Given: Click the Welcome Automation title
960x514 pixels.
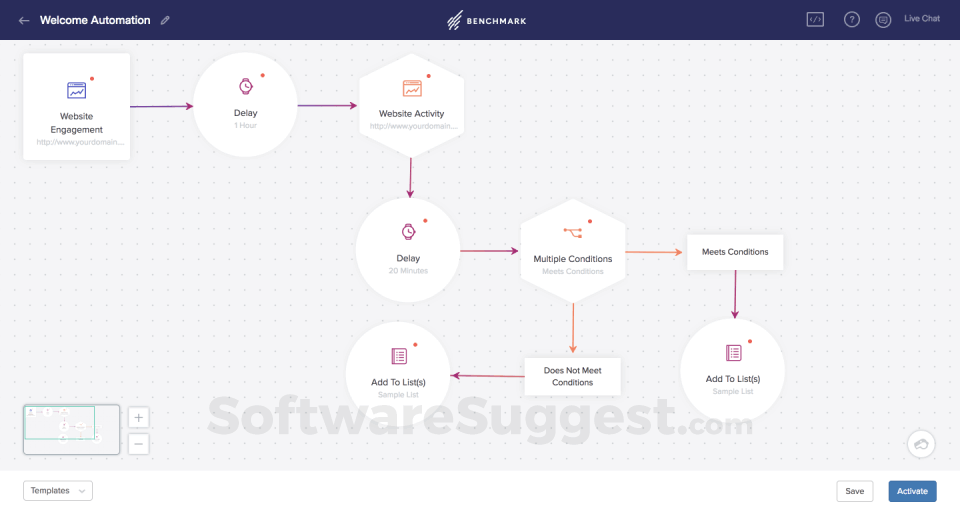Looking at the screenshot, I should 95,20.
